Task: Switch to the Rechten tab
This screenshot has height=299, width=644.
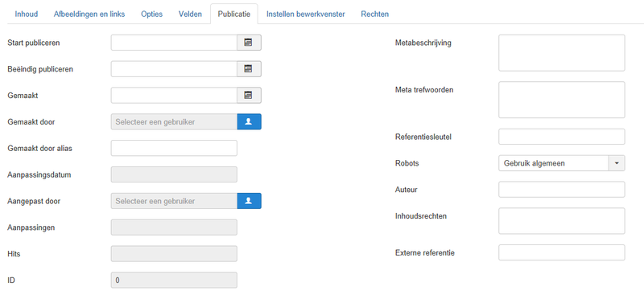Action: click(374, 14)
